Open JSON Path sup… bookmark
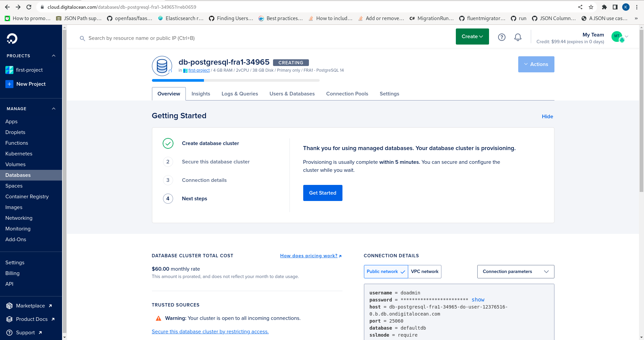 click(x=78, y=18)
